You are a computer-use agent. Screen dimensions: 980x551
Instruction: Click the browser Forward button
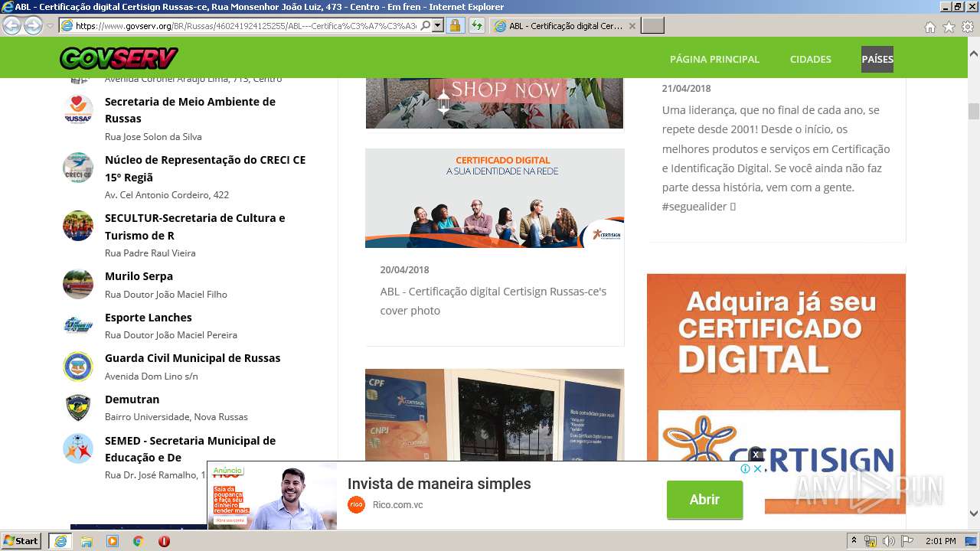click(33, 25)
